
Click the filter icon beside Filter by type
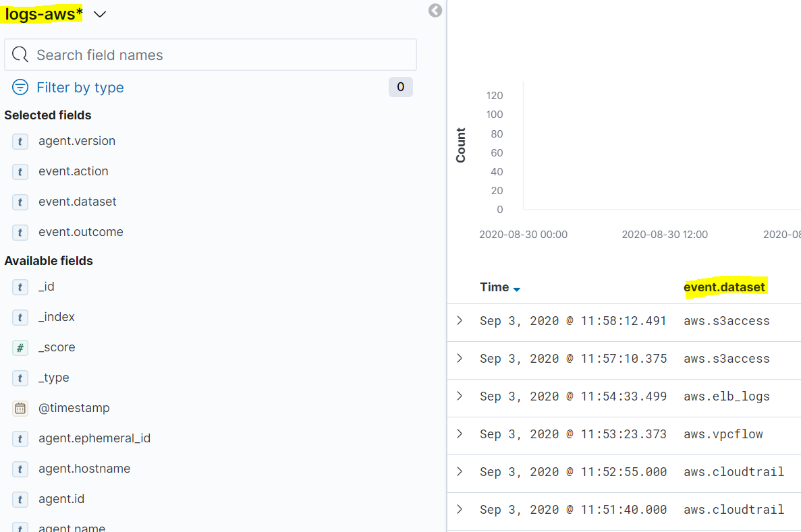pos(20,87)
